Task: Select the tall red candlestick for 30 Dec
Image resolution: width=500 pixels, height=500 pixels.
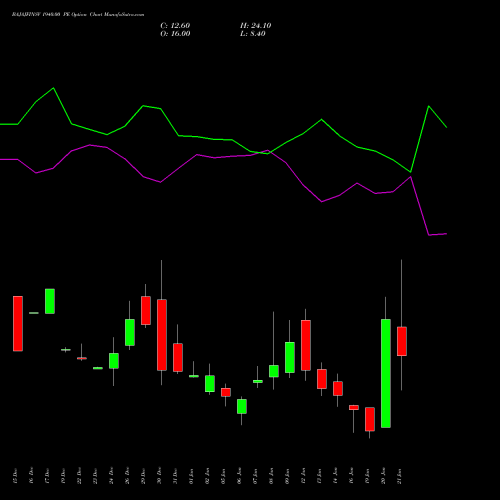Action: (x=162, y=335)
